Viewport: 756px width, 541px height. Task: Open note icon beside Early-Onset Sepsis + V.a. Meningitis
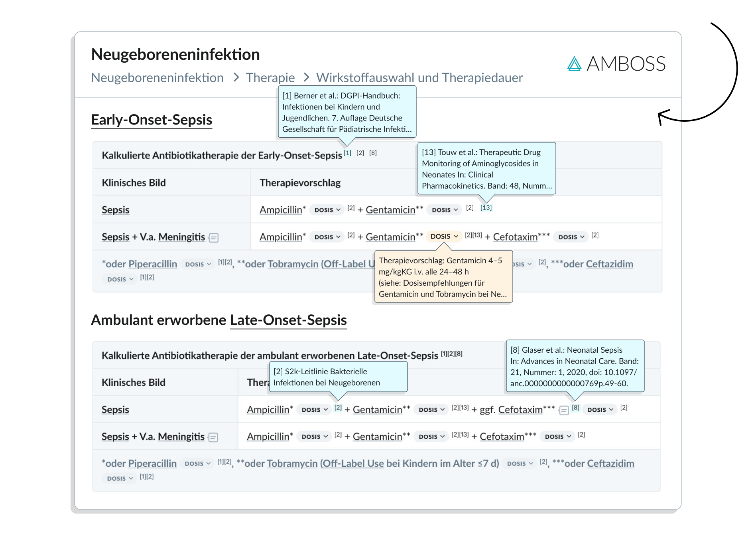point(214,238)
